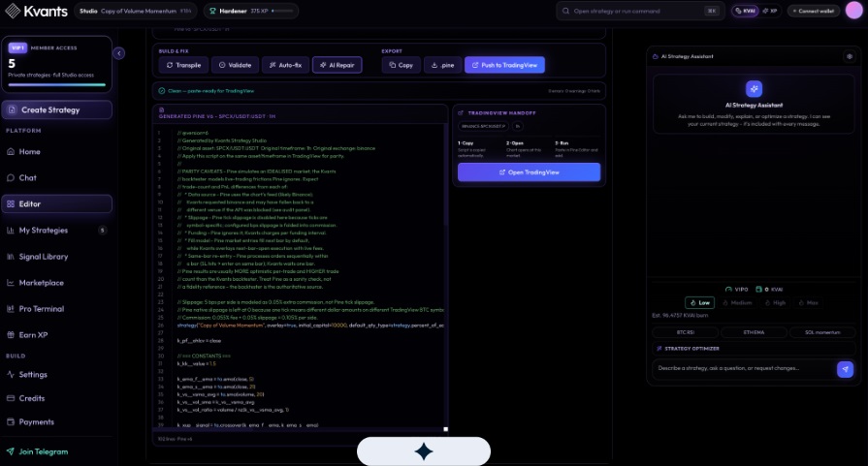868x466 pixels.
Task: Collapse the left sidebar with the chevron
Action: 119,53
